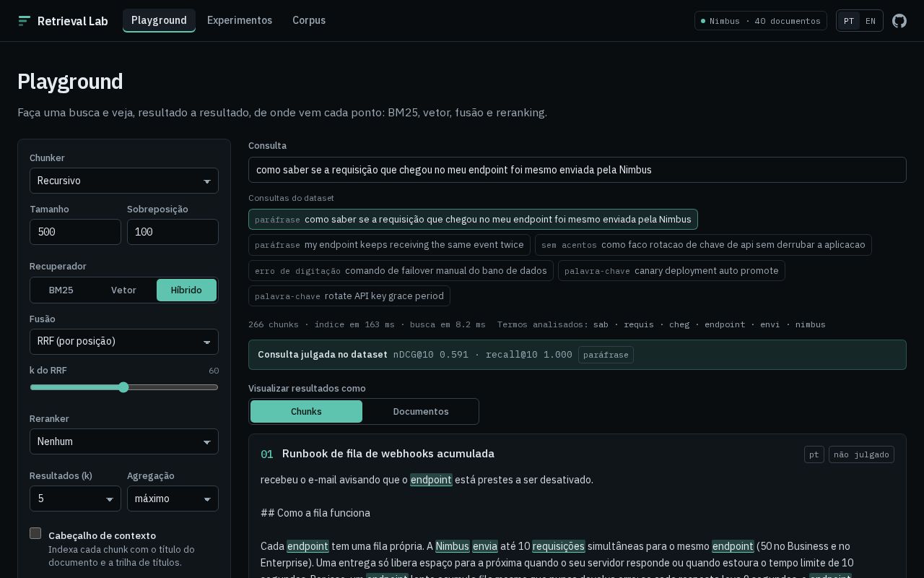924x578 pixels.
Task: Open the Agregação dropdown set to máximo
Action: click(x=173, y=499)
